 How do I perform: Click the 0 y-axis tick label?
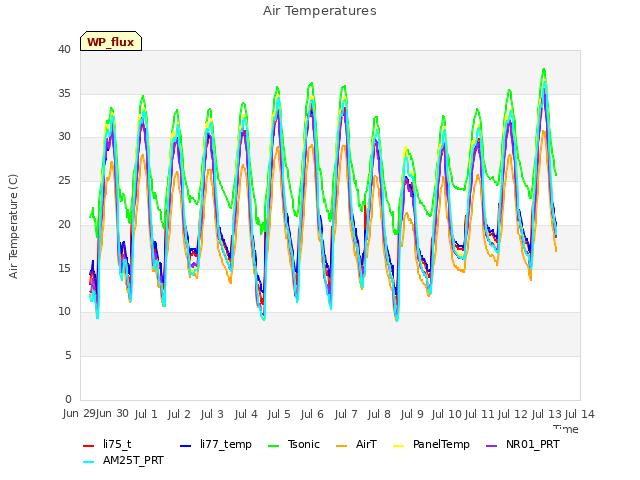point(68,399)
